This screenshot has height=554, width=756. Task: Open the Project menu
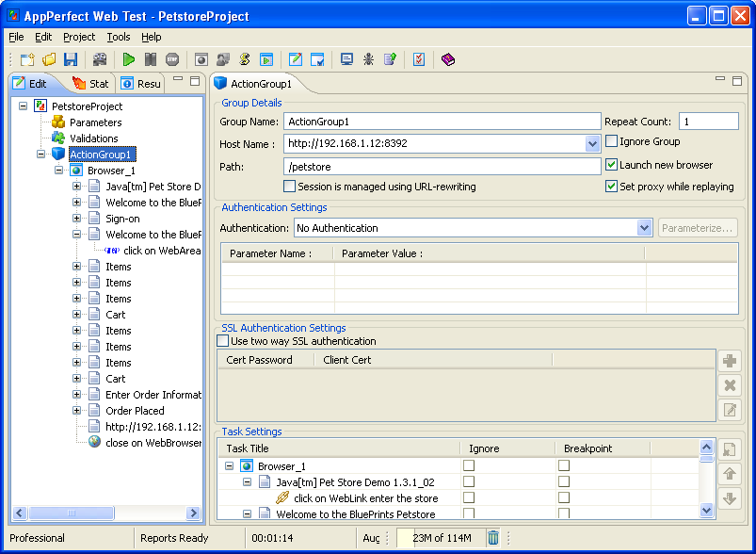pyautogui.click(x=79, y=37)
